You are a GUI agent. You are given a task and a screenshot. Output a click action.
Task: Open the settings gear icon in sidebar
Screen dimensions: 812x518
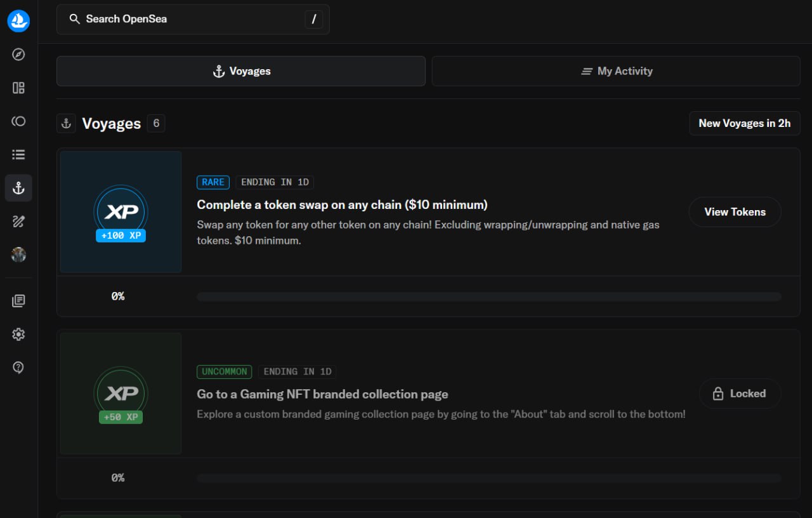tap(18, 334)
